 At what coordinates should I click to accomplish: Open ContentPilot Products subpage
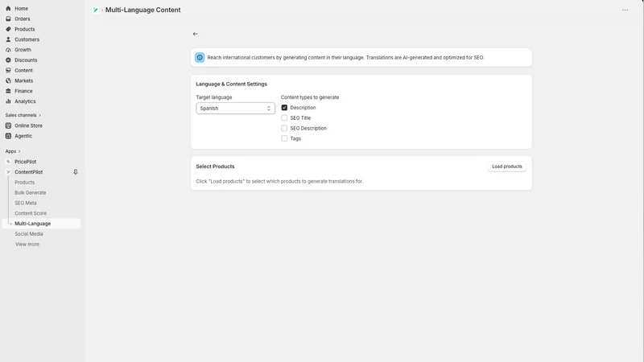[x=25, y=183]
